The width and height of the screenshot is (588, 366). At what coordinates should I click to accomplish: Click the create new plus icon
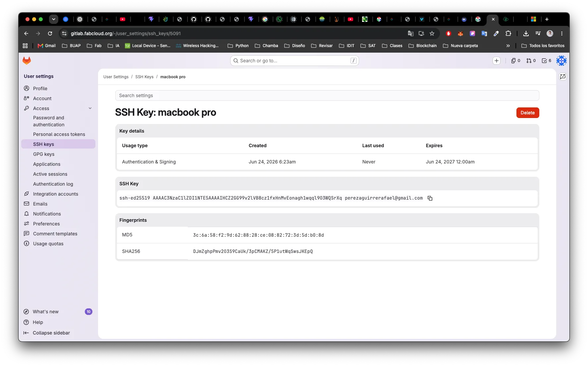point(496,61)
